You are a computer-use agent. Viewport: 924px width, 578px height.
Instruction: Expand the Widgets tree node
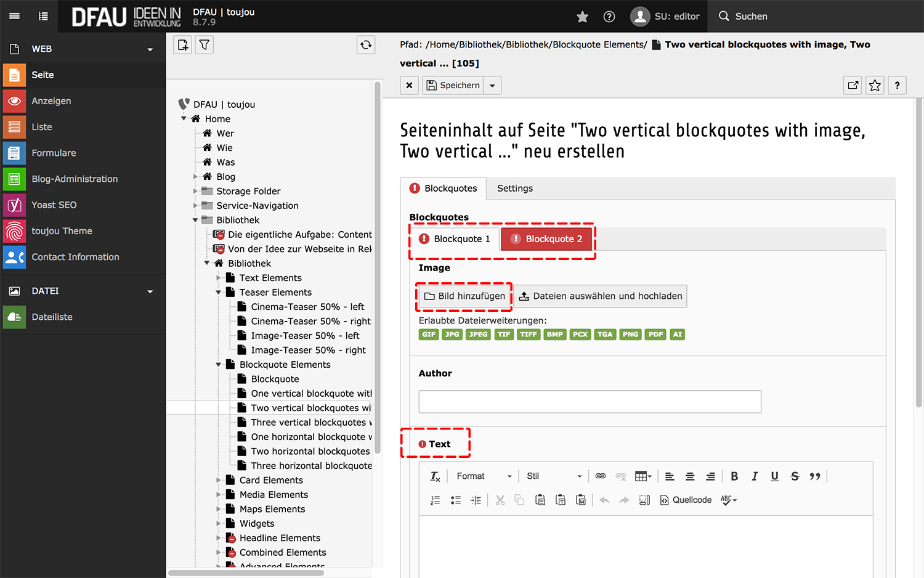(218, 524)
